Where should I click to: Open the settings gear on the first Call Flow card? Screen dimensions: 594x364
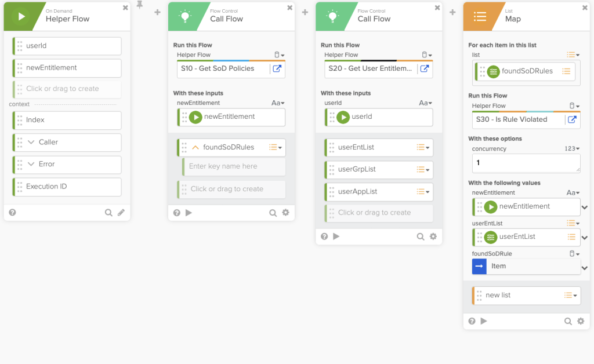click(x=285, y=213)
